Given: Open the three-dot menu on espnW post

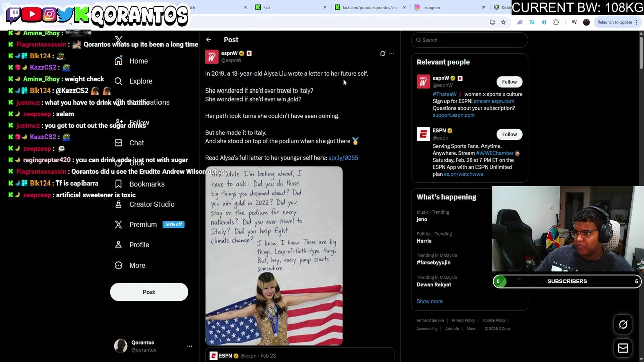Looking at the screenshot, I should (x=392, y=53).
